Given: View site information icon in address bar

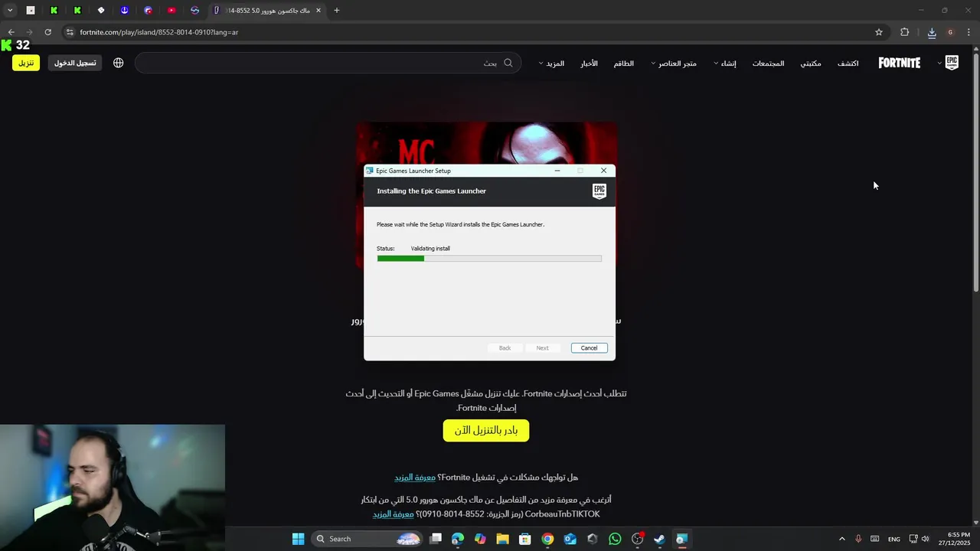Looking at the screenshot, I should tap(70, 32).
